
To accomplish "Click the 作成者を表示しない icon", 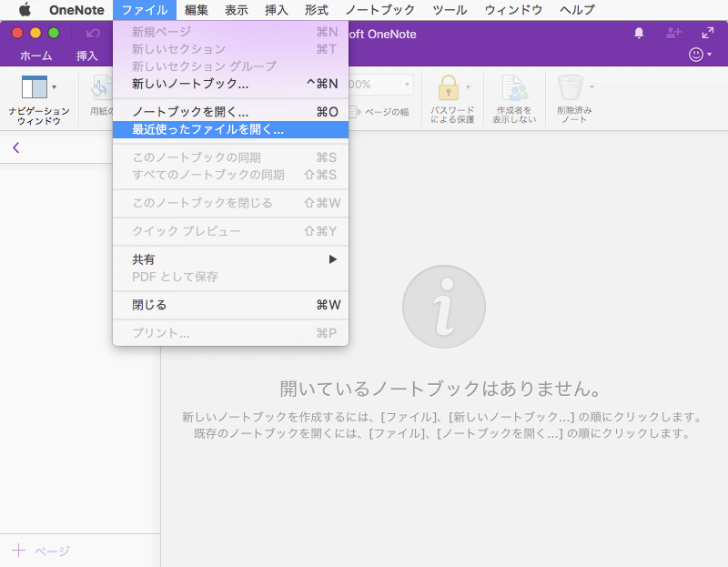I will click(x=514, y=87).
